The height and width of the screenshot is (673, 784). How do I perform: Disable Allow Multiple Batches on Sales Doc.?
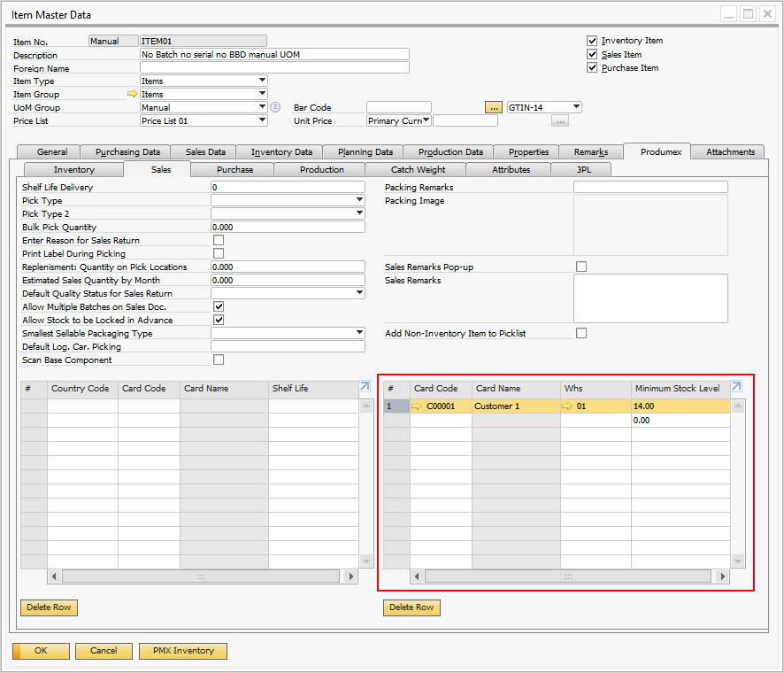[x=219, y=306]
